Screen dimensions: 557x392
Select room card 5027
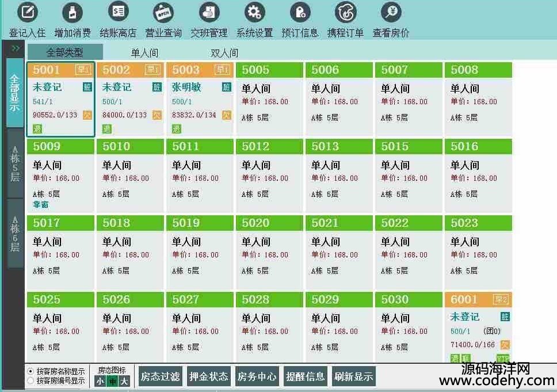click(200, 328)
